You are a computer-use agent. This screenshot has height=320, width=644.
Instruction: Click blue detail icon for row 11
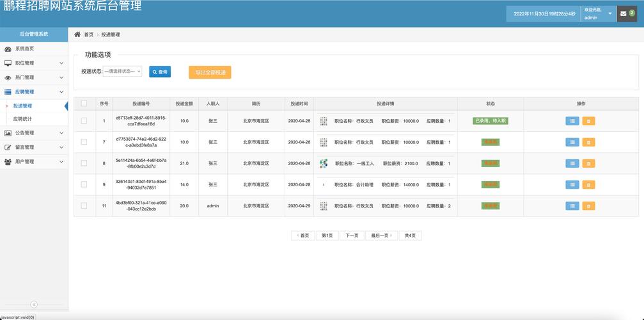click(572, 206)
